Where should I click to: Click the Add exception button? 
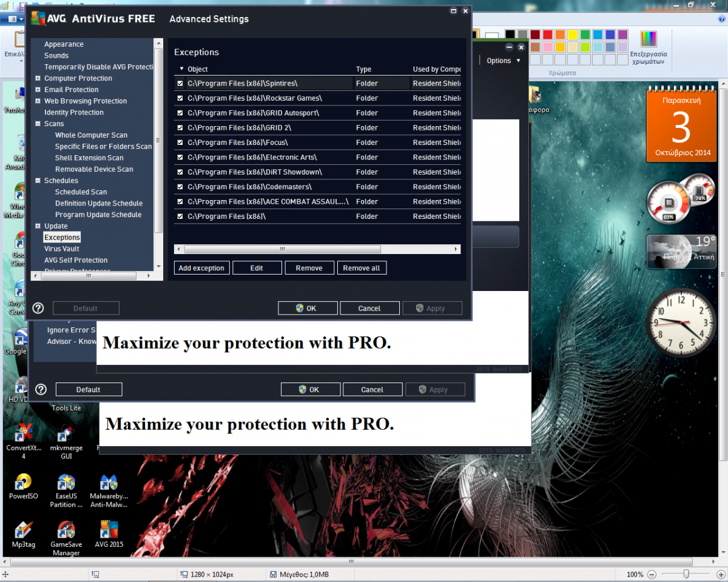click(201, 268)
